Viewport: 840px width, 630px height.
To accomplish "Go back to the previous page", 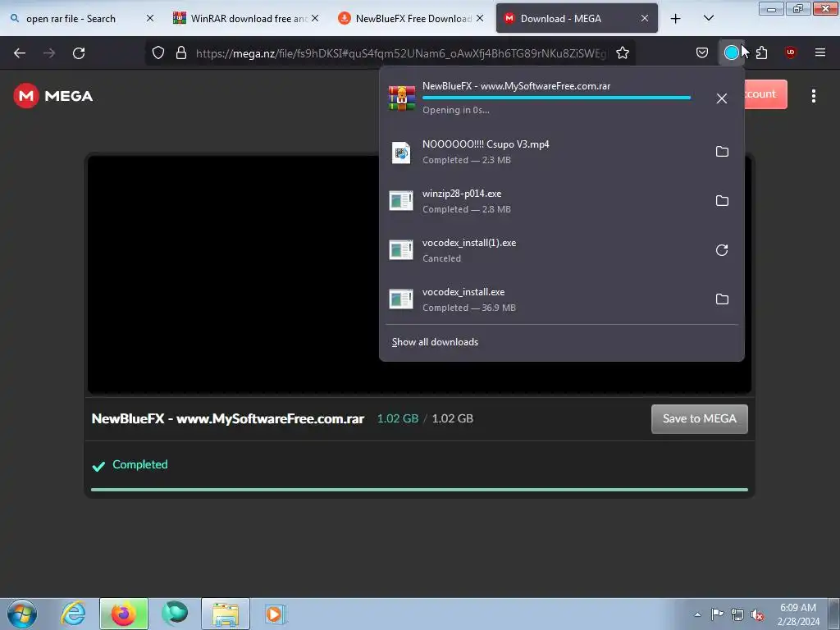I will 20,53.
